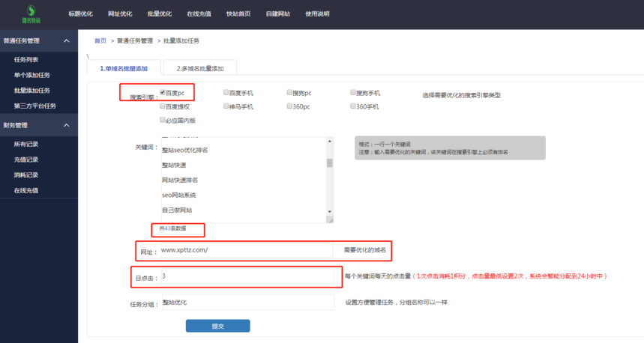
Task: Click the 共43条数据 count text
Action: [172, 228]
